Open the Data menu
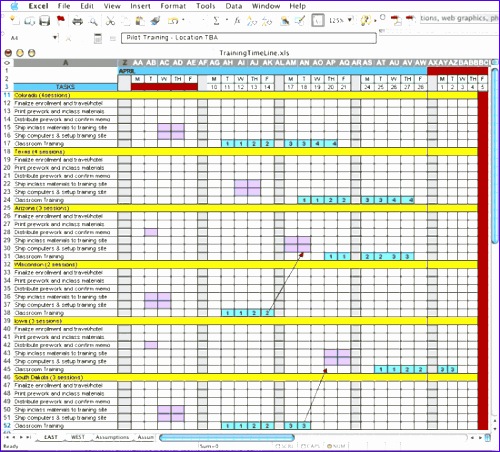 pyautogui.click(x=233, y=6)
